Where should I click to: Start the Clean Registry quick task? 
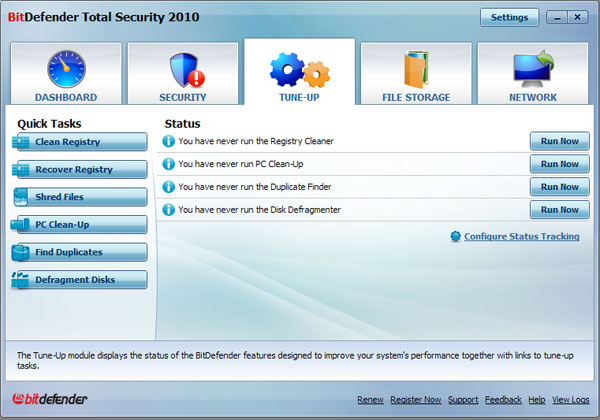[80, 142]
